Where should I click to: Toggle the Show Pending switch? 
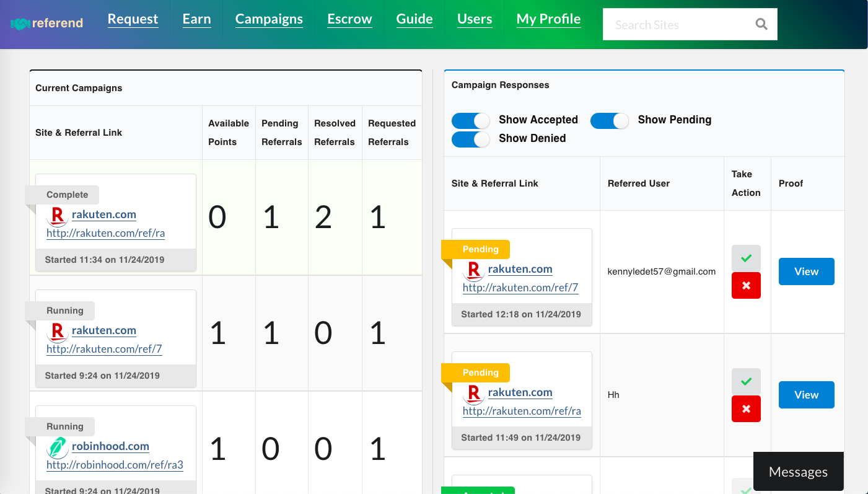point(610,120)
